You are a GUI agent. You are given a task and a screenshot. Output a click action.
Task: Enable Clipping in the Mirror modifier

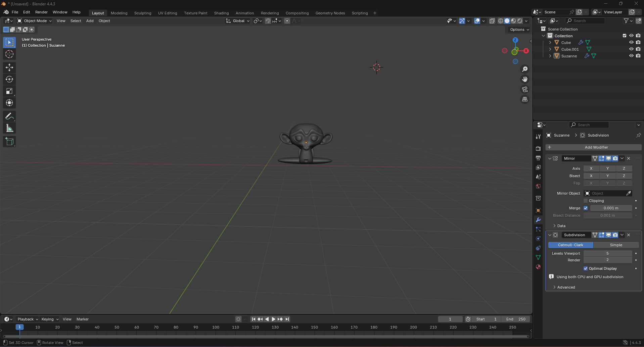(x=586, y=201)
